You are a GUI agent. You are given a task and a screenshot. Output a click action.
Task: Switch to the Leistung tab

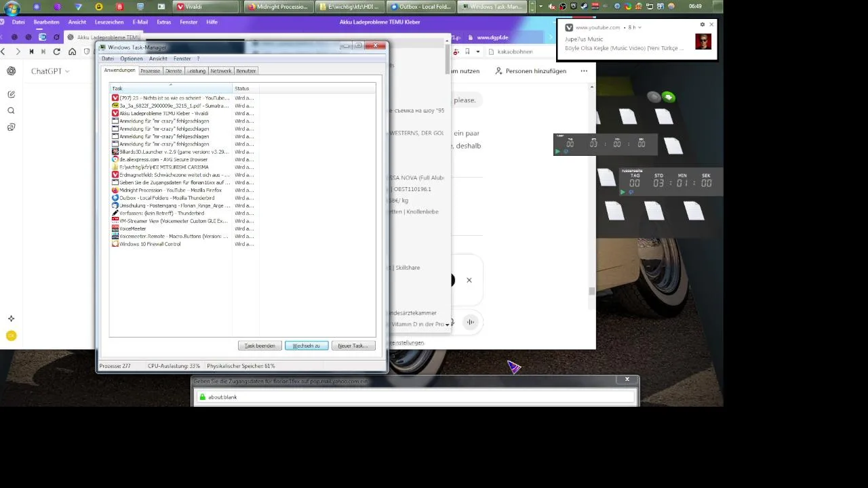(x=197, y=70)
